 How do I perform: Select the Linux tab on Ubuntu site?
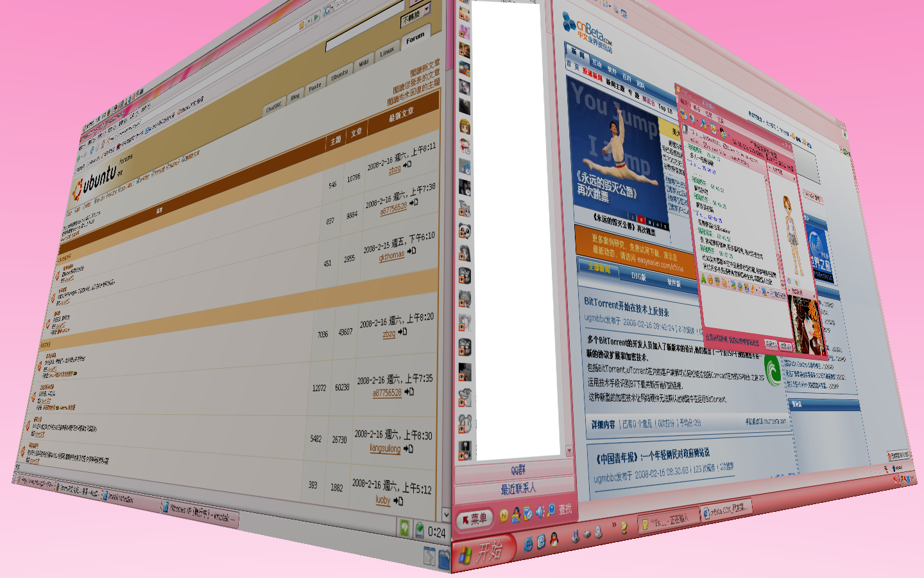(387, 51)
